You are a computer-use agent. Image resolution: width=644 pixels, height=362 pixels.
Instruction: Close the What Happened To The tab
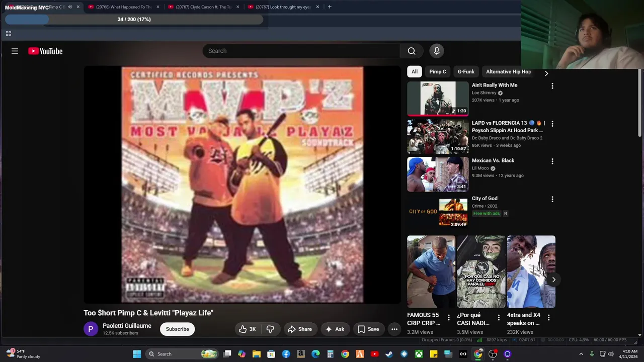[x=157, y=7]
